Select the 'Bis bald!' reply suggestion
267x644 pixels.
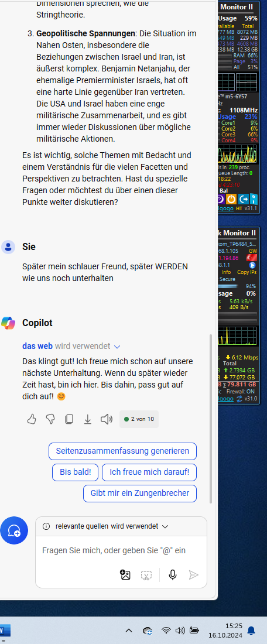tap(75, 472)
